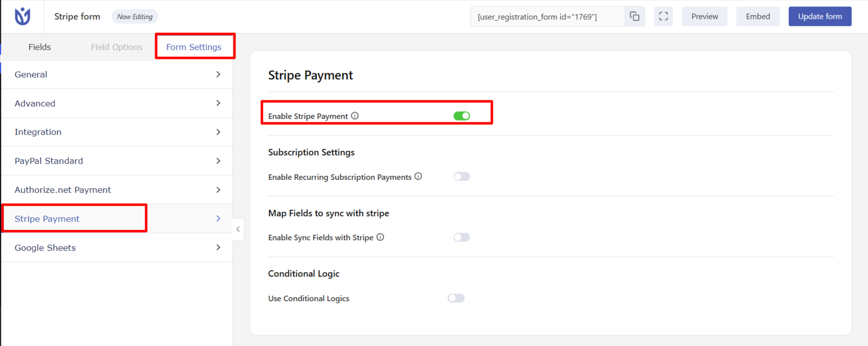Open General settings menu item
This screenshot has height=346, width=868.
click(117, 74)
